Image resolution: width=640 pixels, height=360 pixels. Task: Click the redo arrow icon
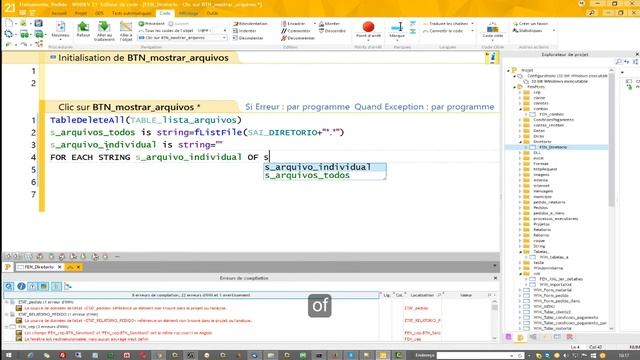24,44
